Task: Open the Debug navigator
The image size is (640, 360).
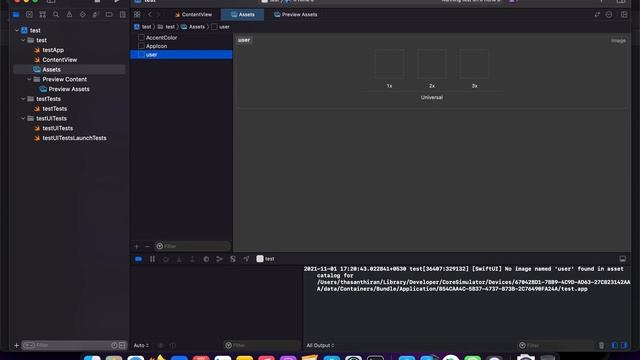Action: tap(96, 15)
